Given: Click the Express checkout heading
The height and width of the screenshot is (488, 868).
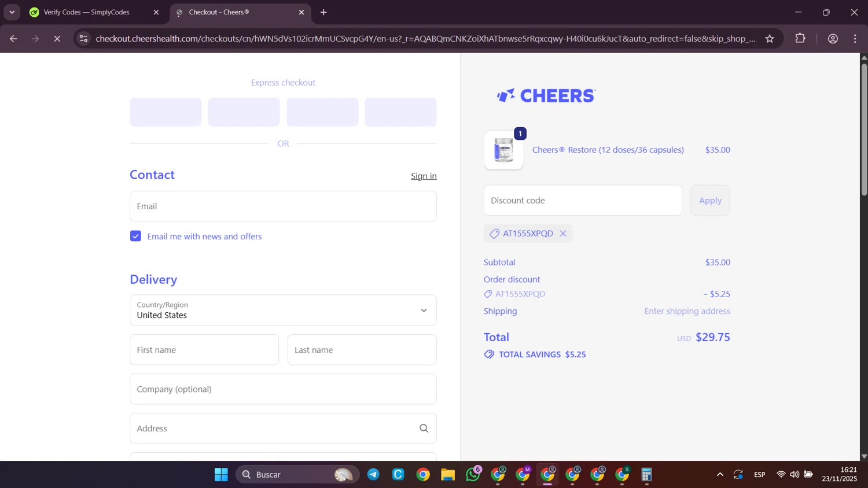Looking at the screenshot, I should pos(283,83).
